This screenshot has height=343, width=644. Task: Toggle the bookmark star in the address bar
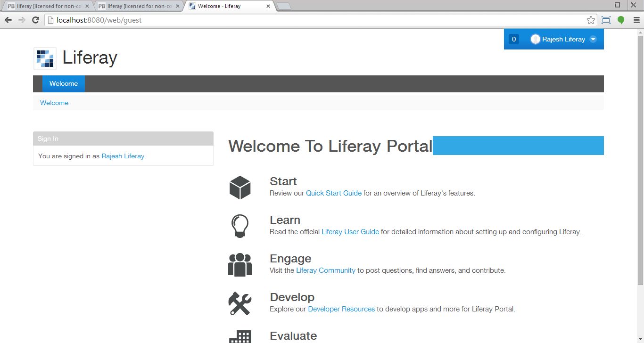[x=591, y=20]
